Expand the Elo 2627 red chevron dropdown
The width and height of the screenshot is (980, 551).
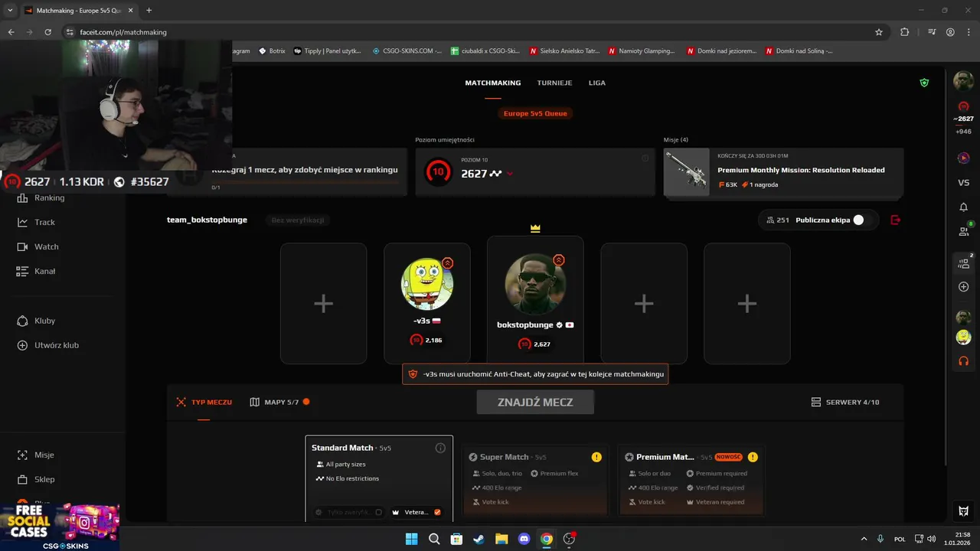[x=510, y=174]
